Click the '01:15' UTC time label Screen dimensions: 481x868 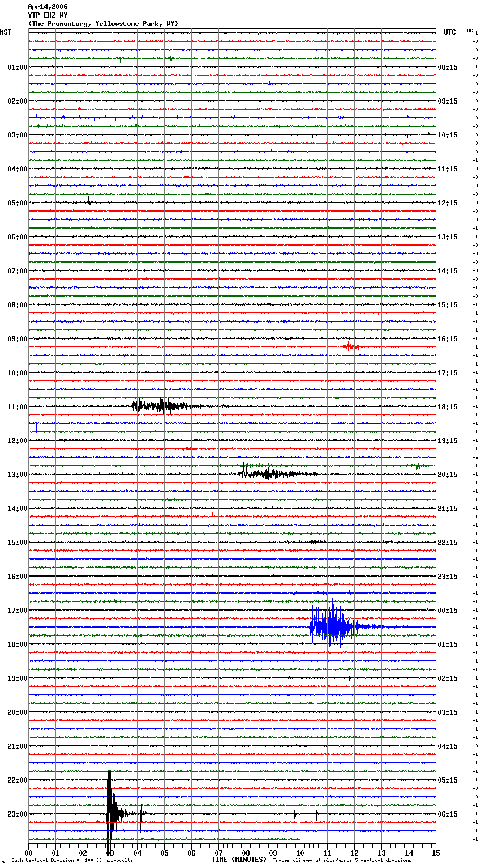[448, 644]
